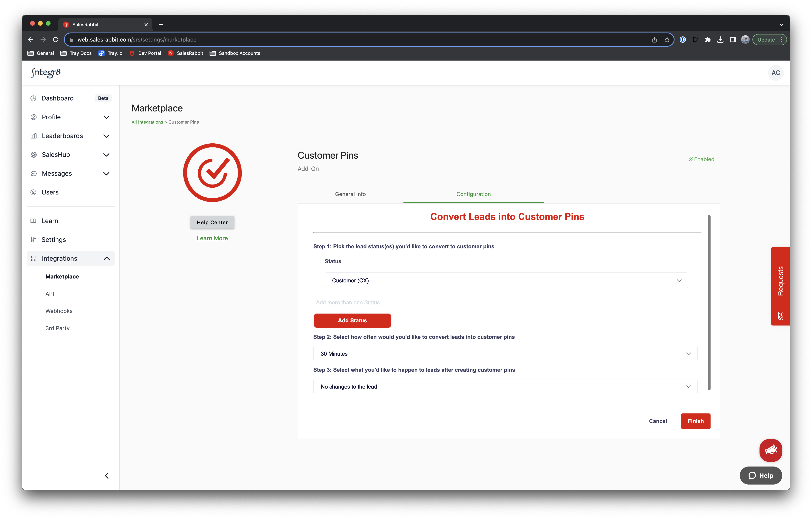Click the browser forward arrow

coord(43,39)
